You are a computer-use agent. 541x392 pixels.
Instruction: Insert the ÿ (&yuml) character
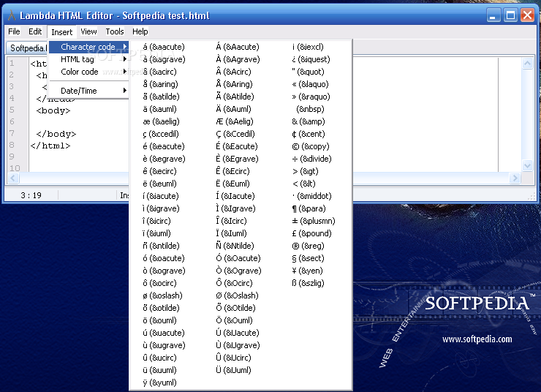(x=159, y=382)
